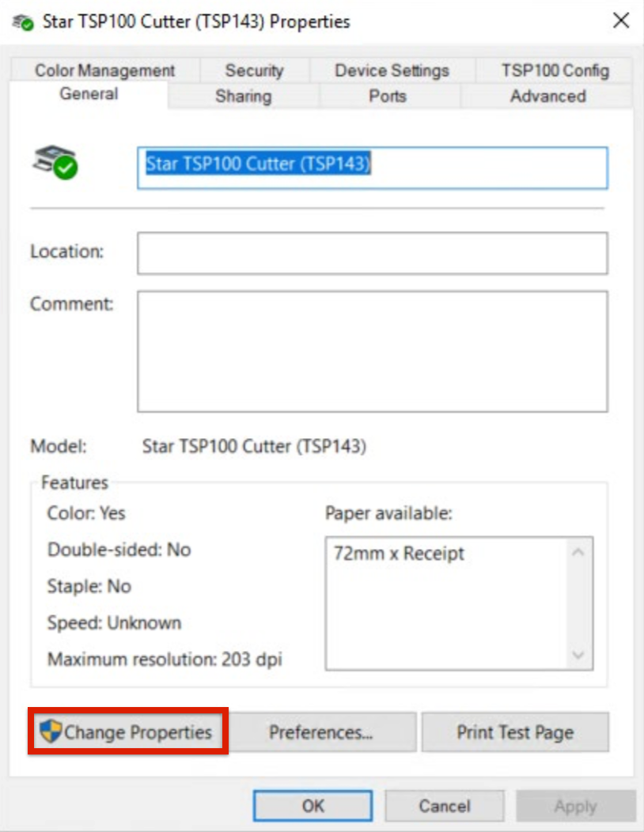Click the Print Test Page button

point(515,732)
